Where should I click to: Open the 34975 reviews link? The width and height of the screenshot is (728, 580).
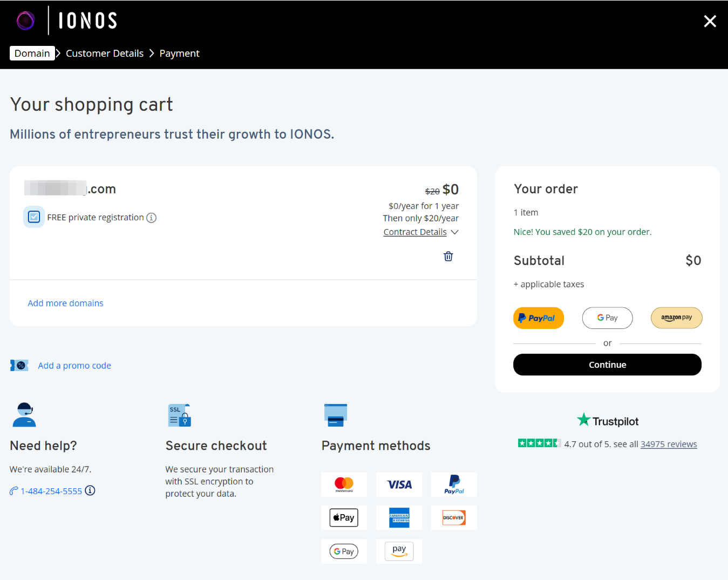coord(668,444)
